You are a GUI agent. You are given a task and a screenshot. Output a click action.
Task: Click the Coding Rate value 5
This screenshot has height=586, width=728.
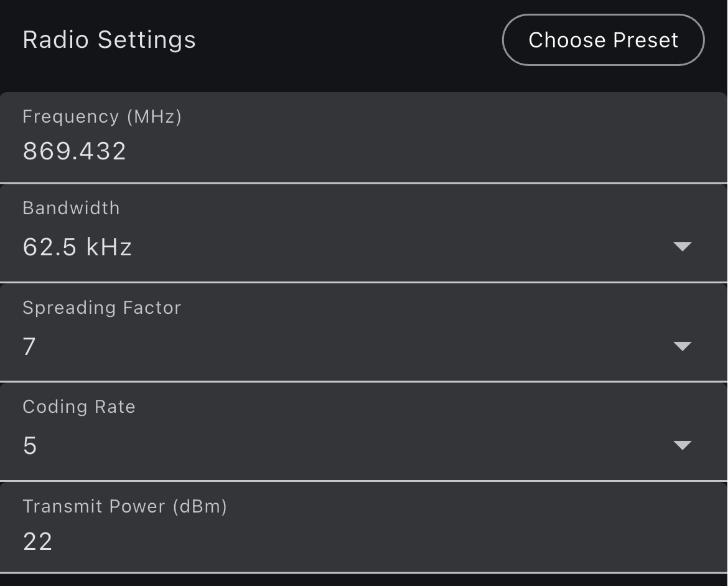[30, 446]
